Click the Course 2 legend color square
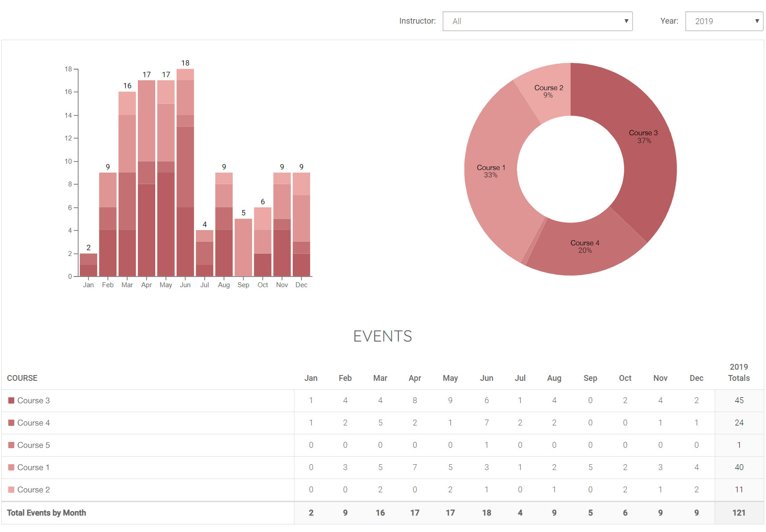This screenshot has width=766, height=532. (x=12, y=490)
